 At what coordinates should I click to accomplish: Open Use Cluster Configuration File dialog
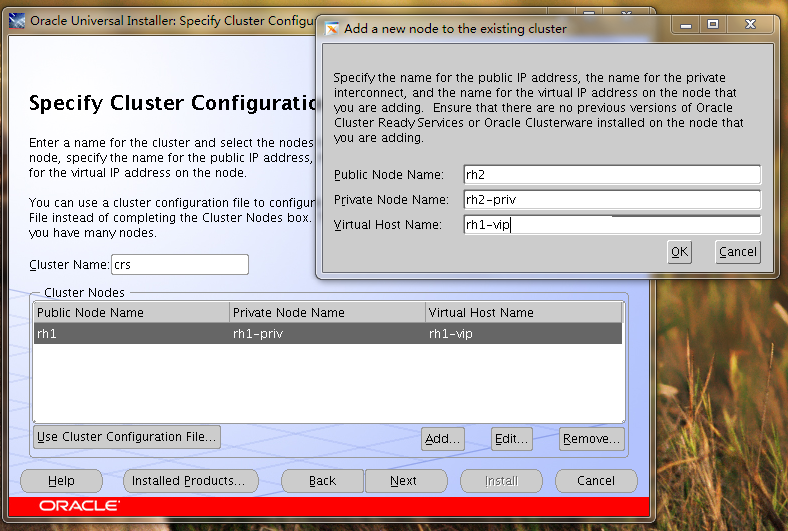pyautogui.click(x=127, y=437)
